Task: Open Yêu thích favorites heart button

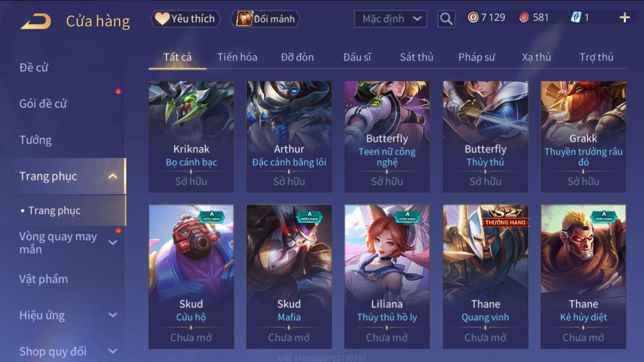Action: point(185,19)
